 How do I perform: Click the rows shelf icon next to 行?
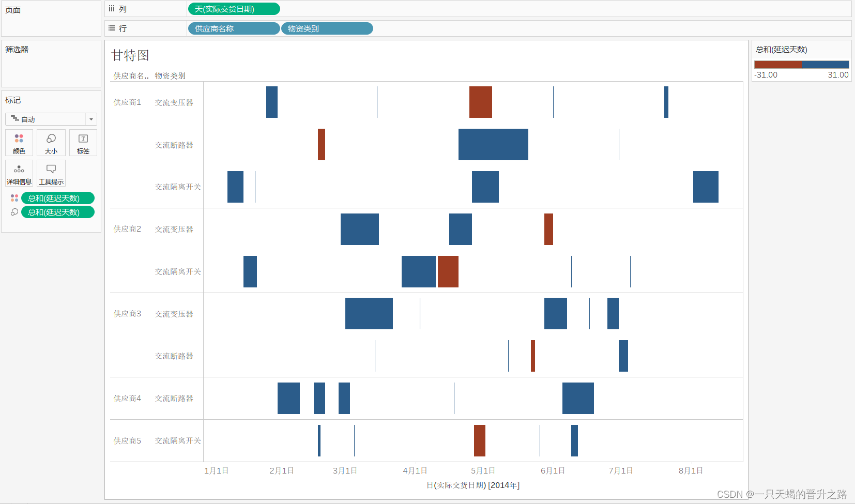click(x=112, y=28)
